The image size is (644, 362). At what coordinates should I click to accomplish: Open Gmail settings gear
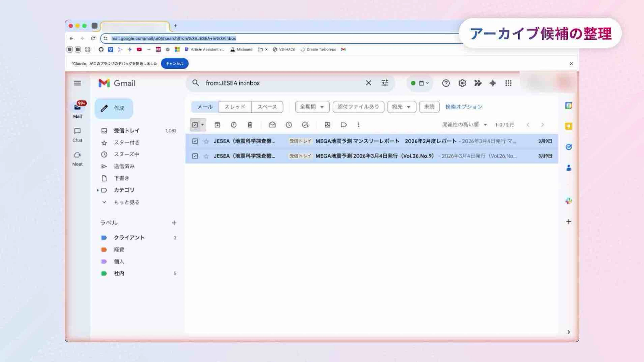pyautogui.click(x=462, y=83)
